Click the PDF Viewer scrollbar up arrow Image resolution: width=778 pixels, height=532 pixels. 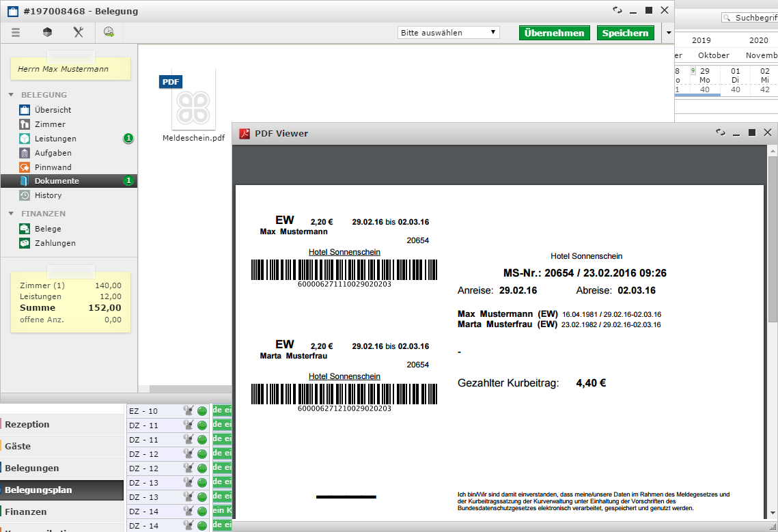coord(773,150)
